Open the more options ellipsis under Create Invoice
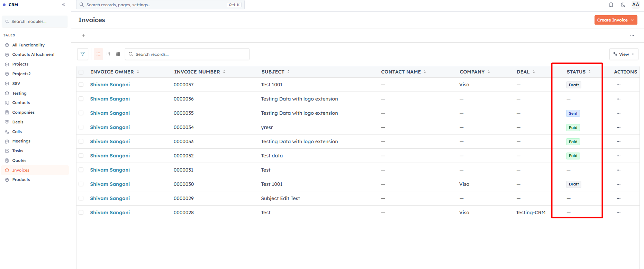This screenshot has width=644, height=269. 632,35
